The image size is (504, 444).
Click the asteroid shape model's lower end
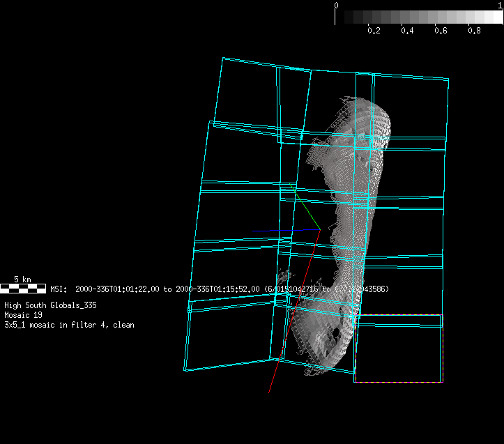click(x=312, y=369)
